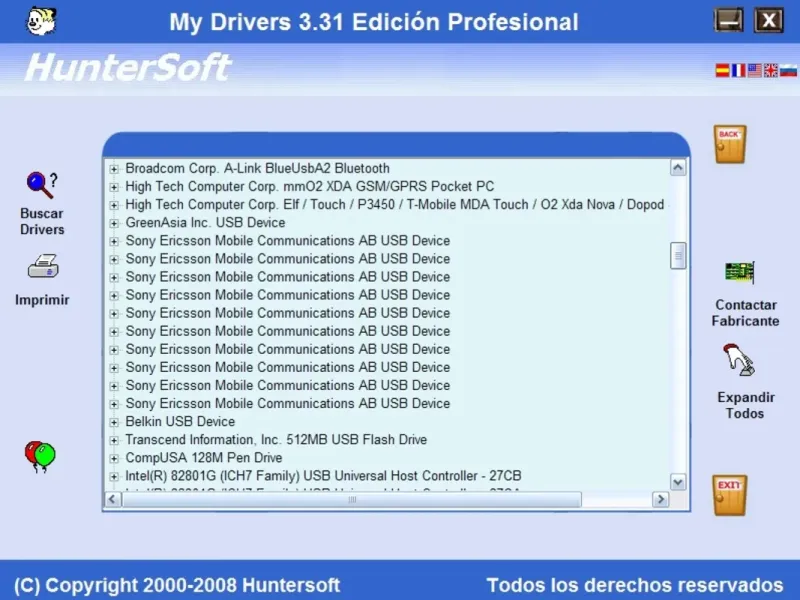Click the red and green balloons icon
Image resolution: width=800 pixels, height=600 pixels.
coord(40,457)
